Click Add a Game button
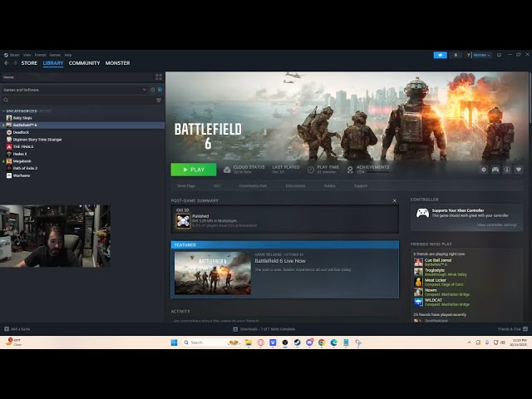 pos(17,329)
